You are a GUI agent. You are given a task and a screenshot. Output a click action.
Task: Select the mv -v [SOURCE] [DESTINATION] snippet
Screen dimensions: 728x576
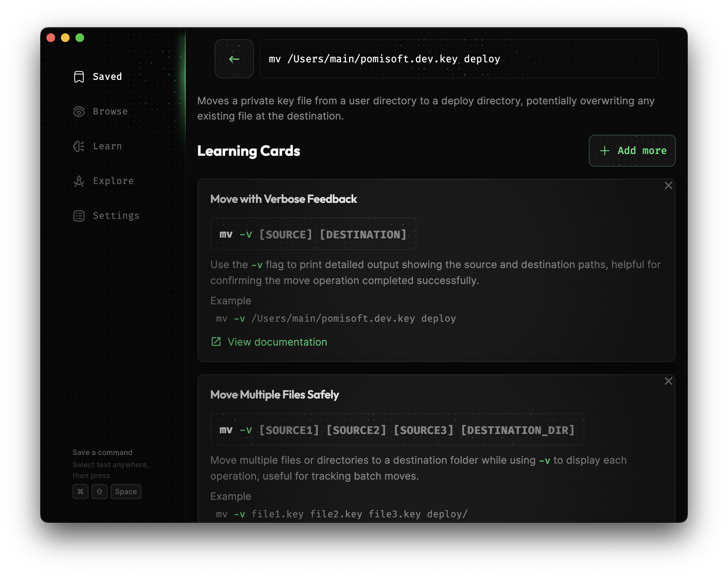coord(313,234)
